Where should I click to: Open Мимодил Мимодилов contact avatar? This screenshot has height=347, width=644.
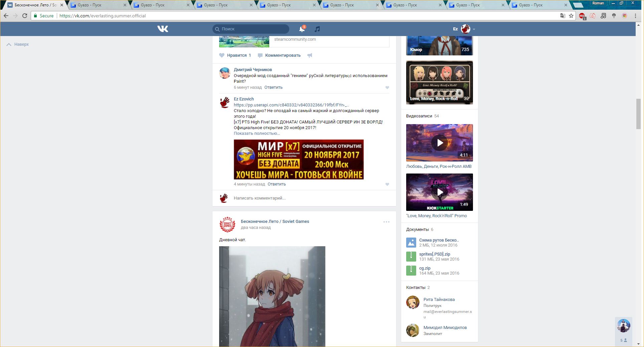(x=413, y=330)
